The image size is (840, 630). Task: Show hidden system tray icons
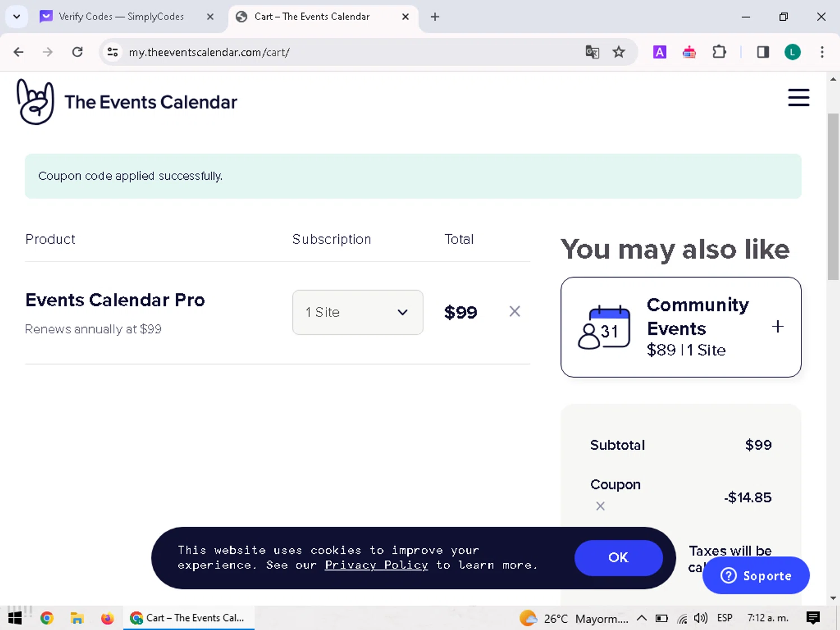tap(642, 618)
